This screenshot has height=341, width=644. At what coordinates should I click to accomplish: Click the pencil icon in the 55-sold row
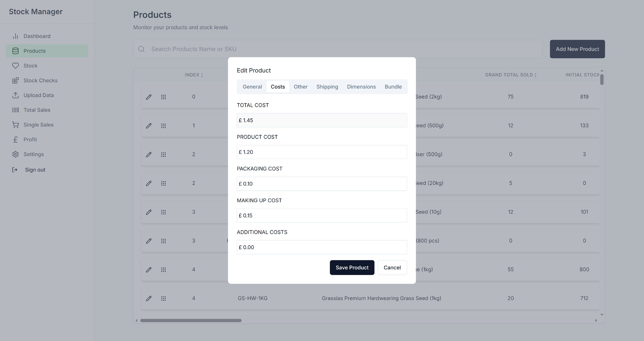click(149, 270)
